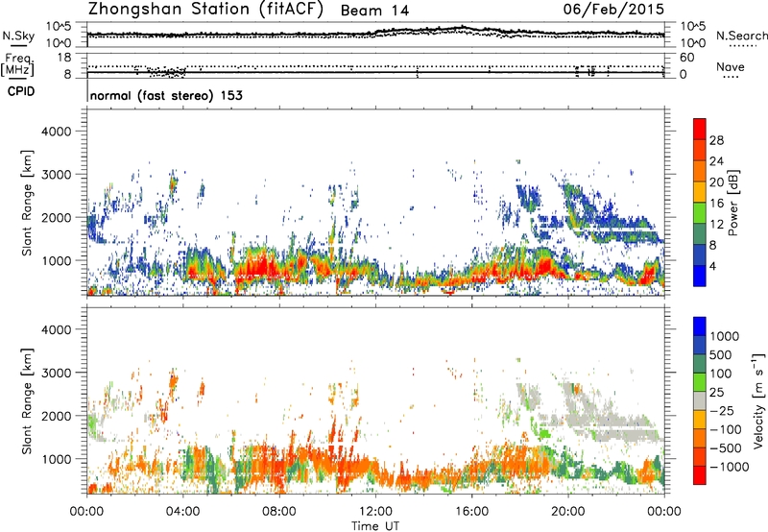Click the 'Zhongshan Station (fitACF)' title

pos(205,10)
